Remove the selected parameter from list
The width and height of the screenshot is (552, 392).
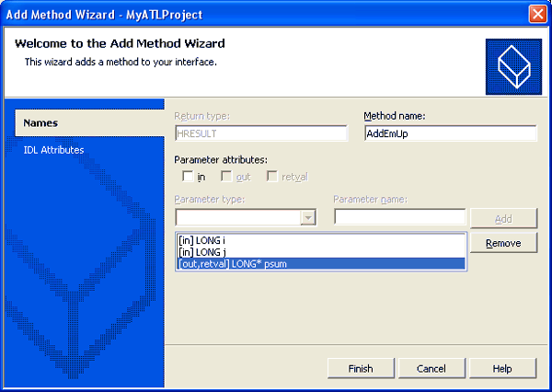[503, 243]
